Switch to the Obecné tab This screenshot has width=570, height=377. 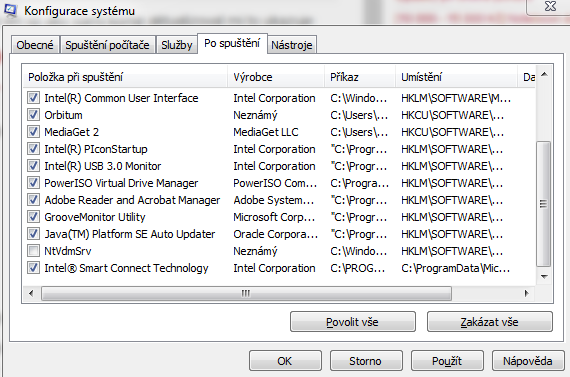[35, 45]
